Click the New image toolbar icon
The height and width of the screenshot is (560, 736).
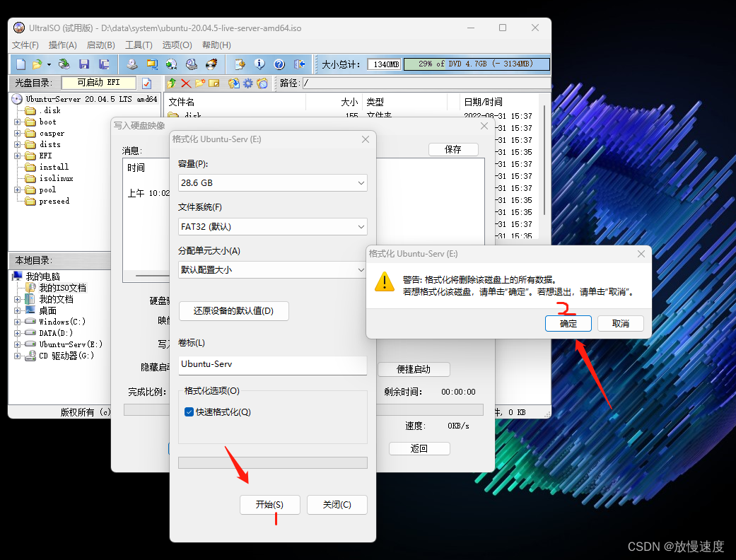click(21, 64)
